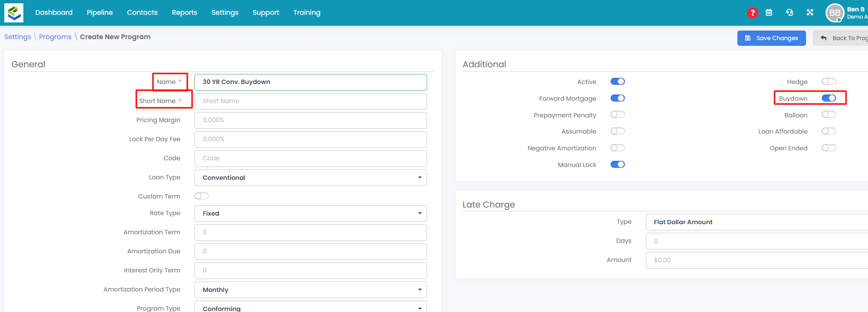Open the Pipeline menu
The height and width of the screenshot is (312, 868).
(x=100, y=13)
